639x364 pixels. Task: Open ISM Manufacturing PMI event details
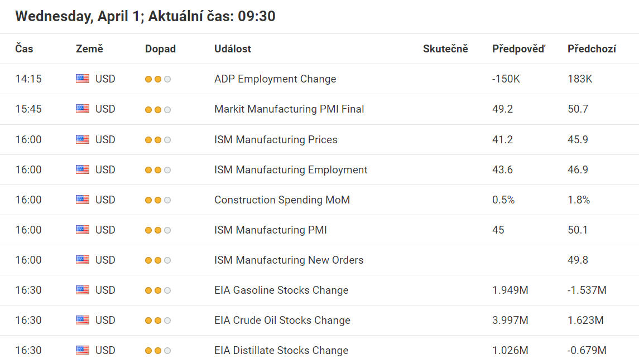[271, 230]
